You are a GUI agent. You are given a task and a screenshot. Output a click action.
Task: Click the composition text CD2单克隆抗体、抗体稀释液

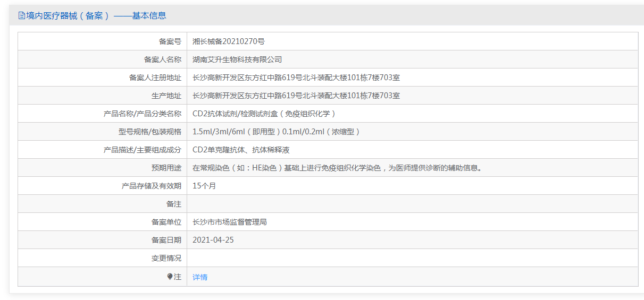pos(241,150)
